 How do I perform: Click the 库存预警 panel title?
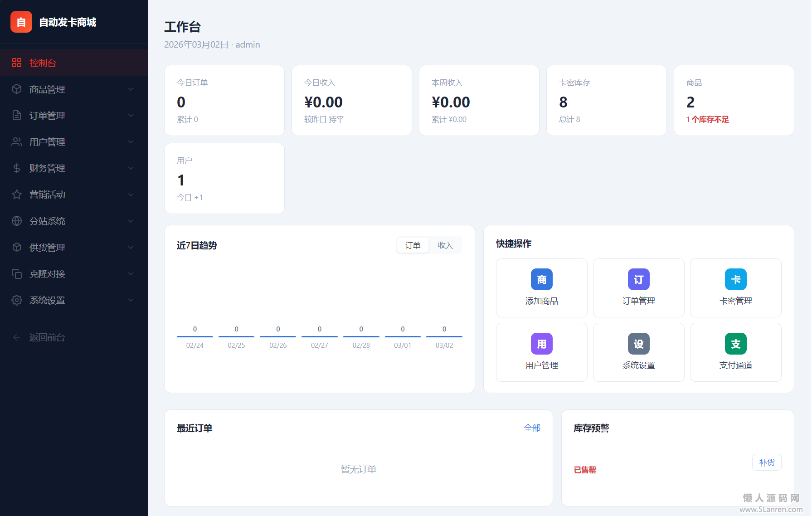coord(592,428)
